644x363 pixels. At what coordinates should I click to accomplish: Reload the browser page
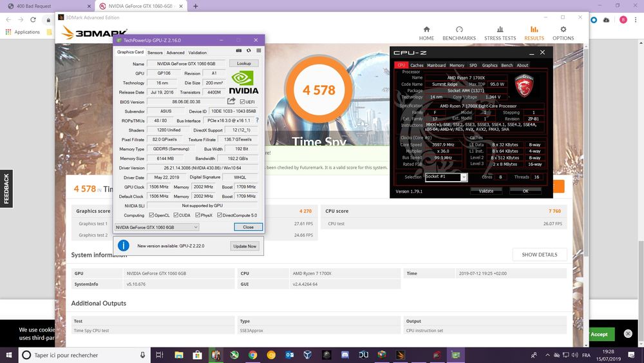point(33,20)
